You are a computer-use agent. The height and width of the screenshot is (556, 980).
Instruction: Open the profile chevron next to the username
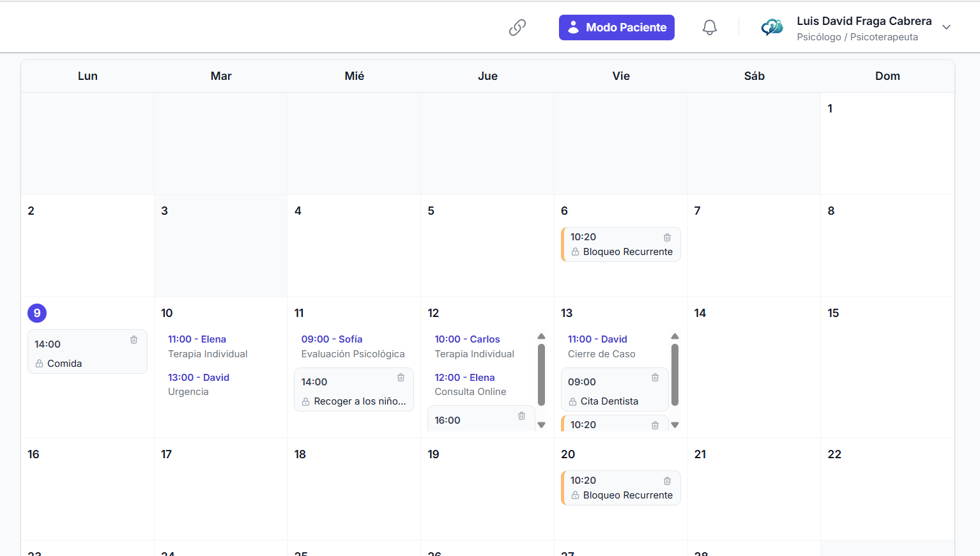[946, 27]
